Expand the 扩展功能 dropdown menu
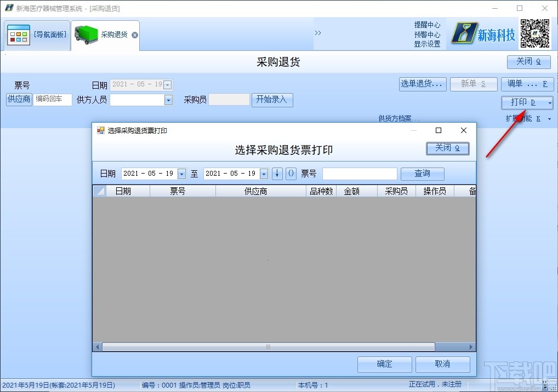 [x=549, y=118]
